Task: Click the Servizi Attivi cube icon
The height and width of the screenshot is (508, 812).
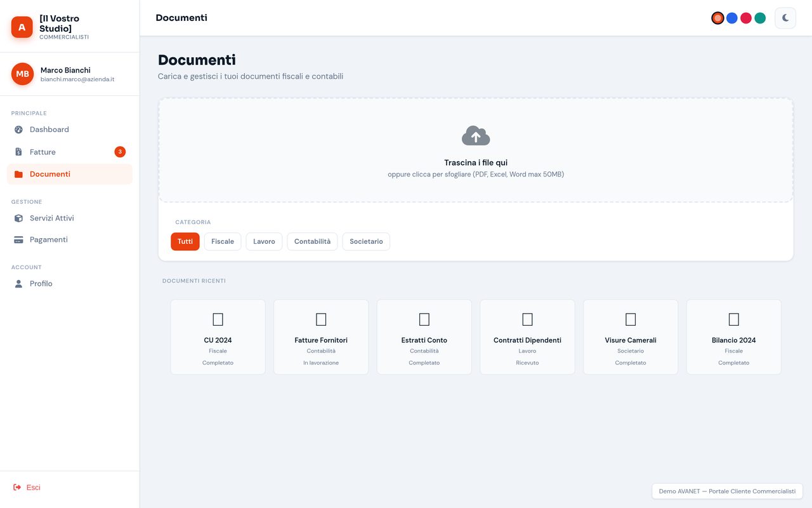Action: pos(18,218)
